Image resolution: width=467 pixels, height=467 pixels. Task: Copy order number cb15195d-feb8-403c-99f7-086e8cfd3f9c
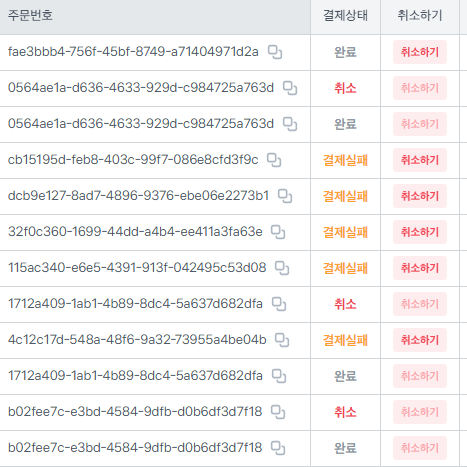(274, 160)
